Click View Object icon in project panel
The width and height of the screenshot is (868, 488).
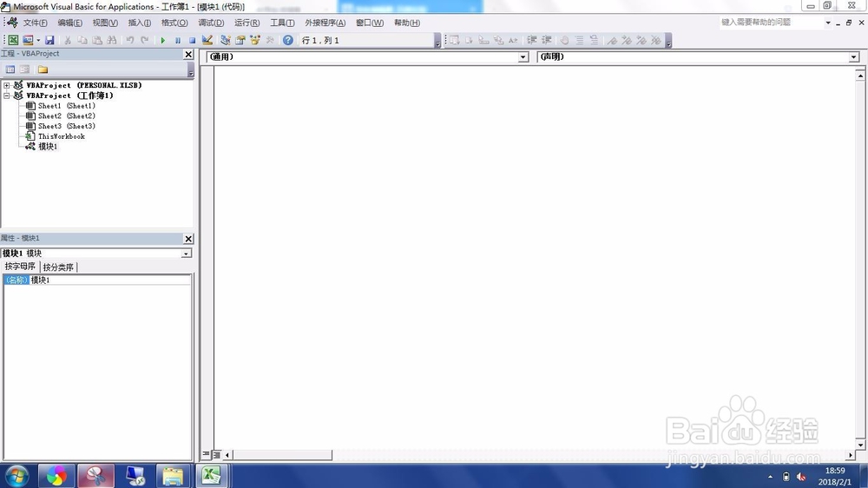pyautogui.click(x=25, y=69)
